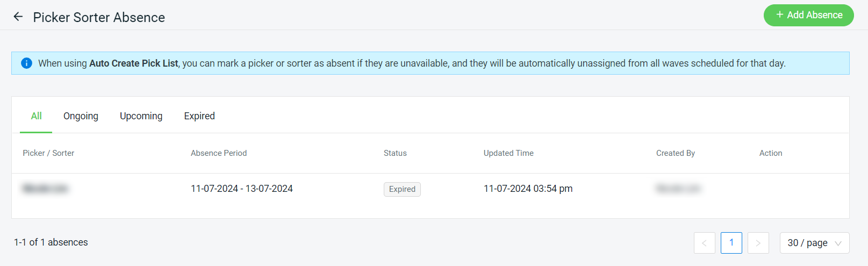Open the Upcoming tab
This screenshot has width=868, height=266.
(141, 116)
